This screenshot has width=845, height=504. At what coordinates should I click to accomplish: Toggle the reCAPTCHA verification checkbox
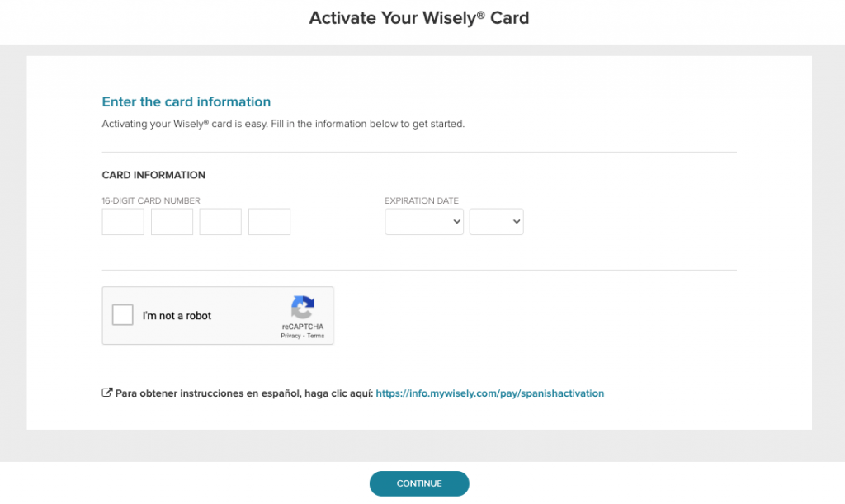pos(122,314)
